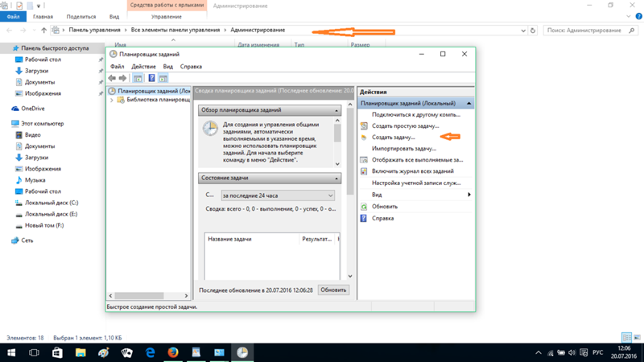Open 'Действие' menu in Task Scheduler
This screenshot has height=362, width=644.
pos(143,67)
